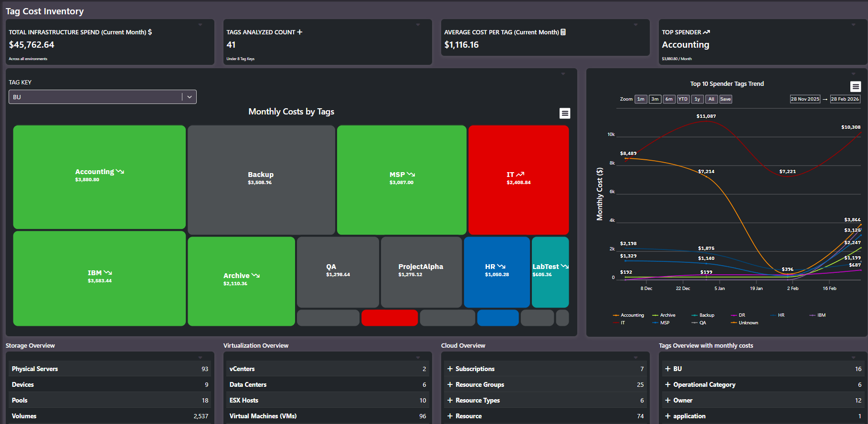Image resolution: width=868 pixels, height=424 pixels.
Task: Click the calculator icon next to Average Cost Per Tag
Action: (x=563, y=32)
